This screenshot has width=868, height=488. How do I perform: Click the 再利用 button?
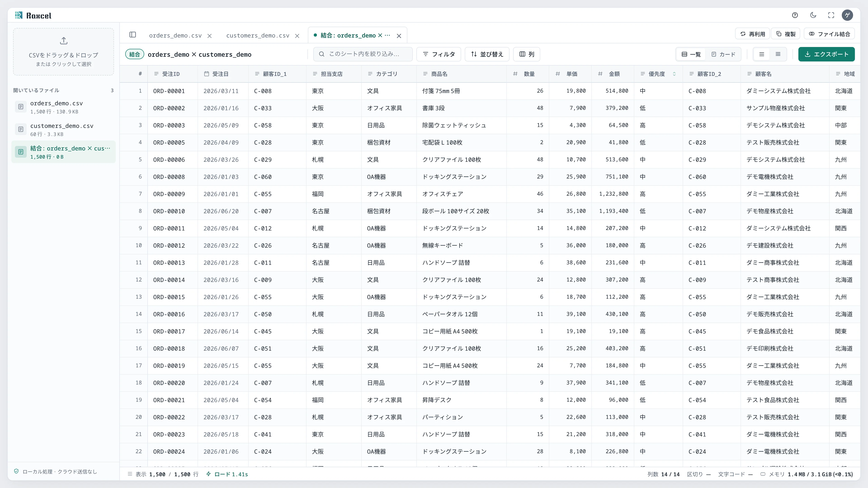(x=752, y=34)
